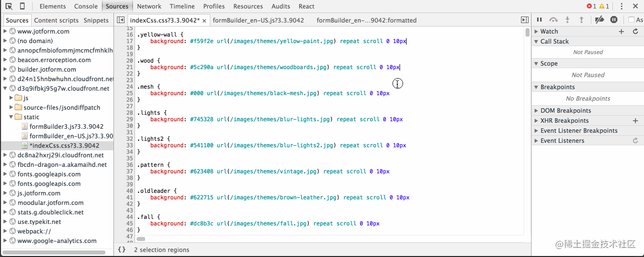Click the step into function icon
This screenshot has width=644, height=257.
click(568, 20)
